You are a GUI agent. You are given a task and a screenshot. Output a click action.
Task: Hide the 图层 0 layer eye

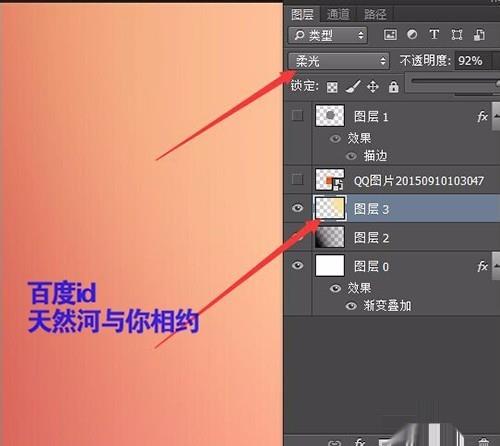297,265
